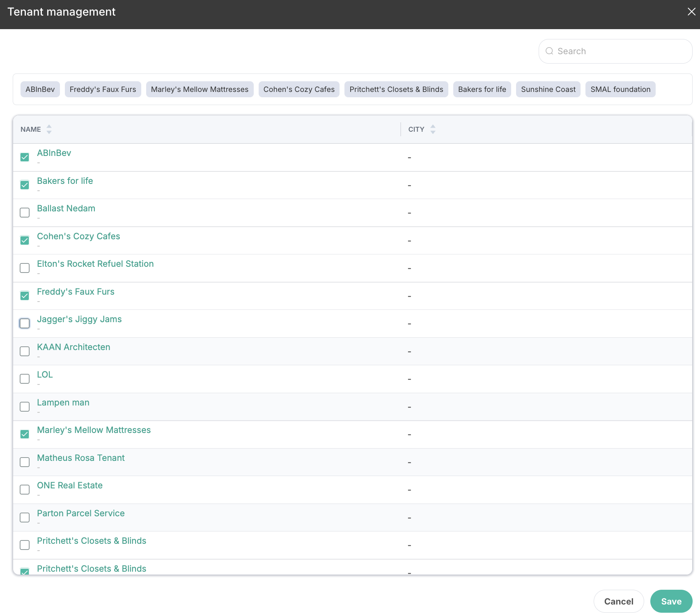700x616 pixels.
Task: Check Jagger's Jiggy Jams checkbox
Action: [25, 323]
